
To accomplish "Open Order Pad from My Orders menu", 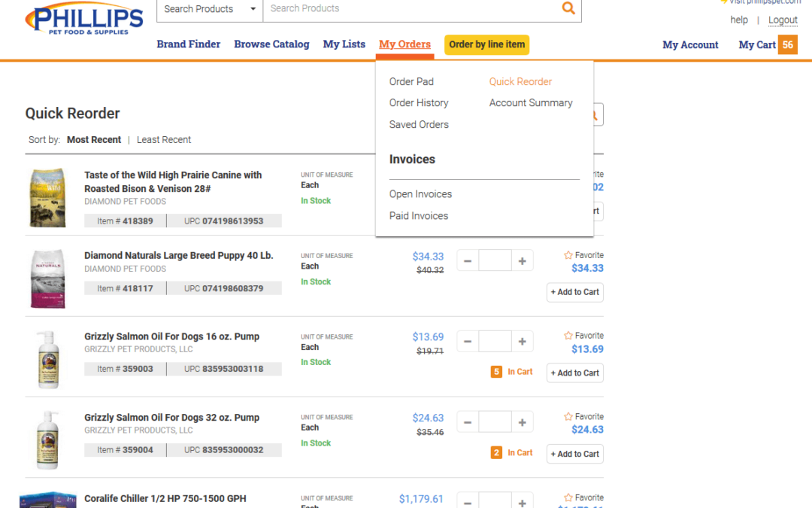I will (x=411, y=81).
